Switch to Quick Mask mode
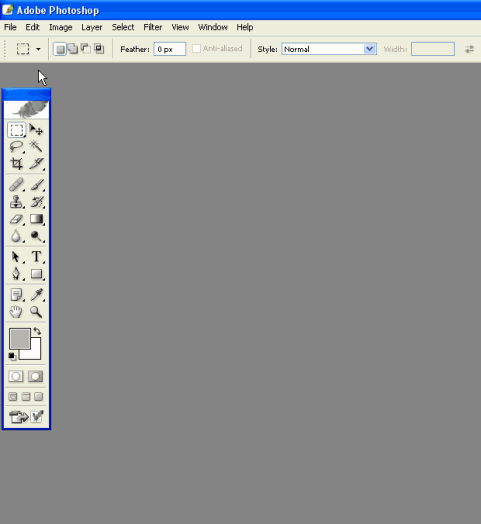The image size is (481, 524). (x=35, y=376)
